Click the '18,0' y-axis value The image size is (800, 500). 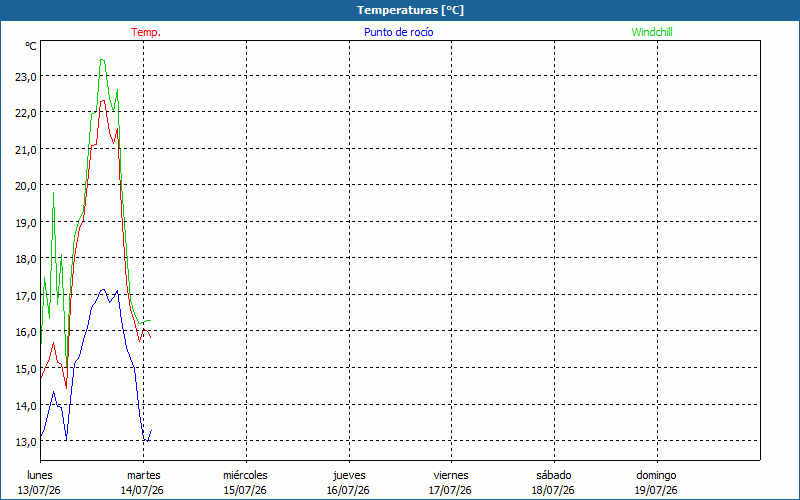pyautogui.click(x=26, y=259)
